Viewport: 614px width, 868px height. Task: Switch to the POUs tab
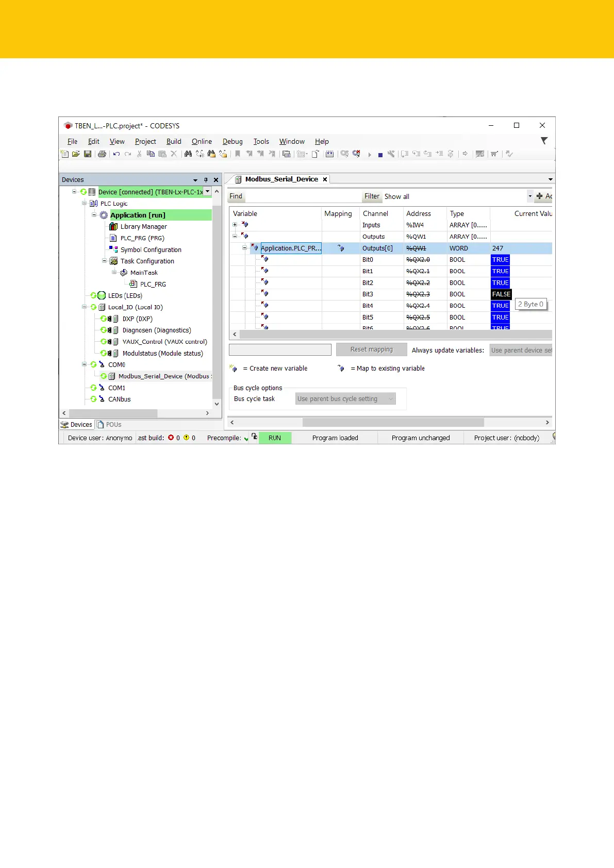click(109, 425)
